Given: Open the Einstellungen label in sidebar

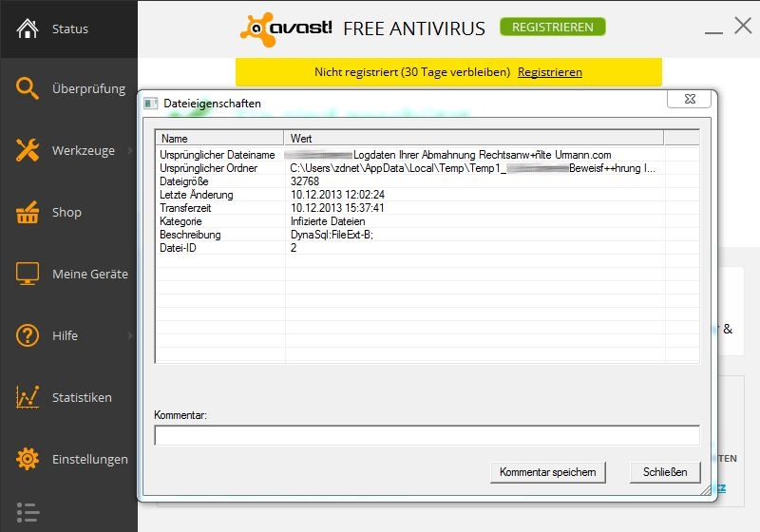Looking at the screenshot, I should point(90,459).
